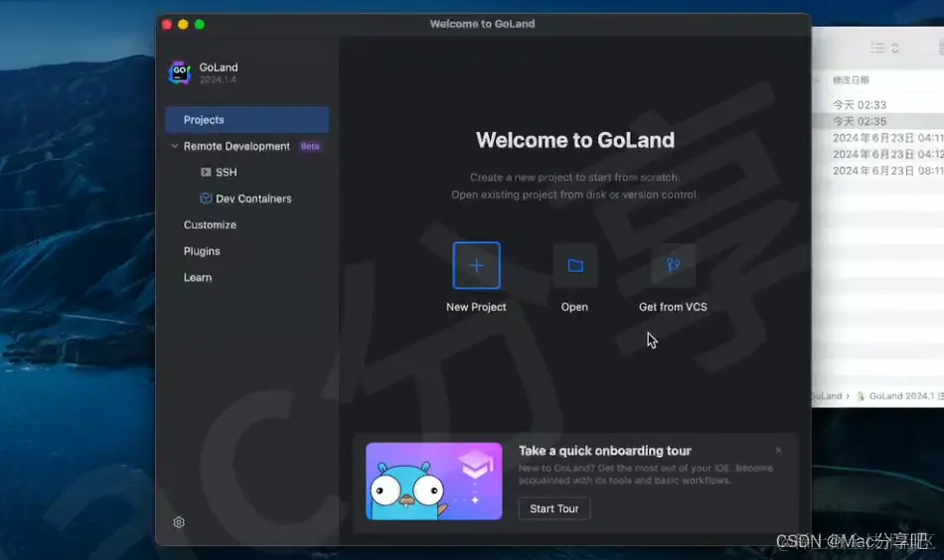The image size is (944, 560).
Task: Click the GoLand logo icon
Action: tap(180, 72)
